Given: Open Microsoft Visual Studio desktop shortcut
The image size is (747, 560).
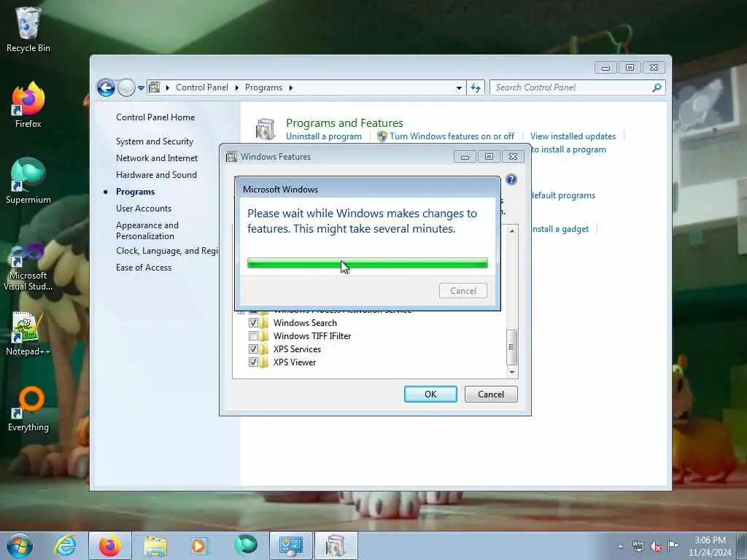Looking at the screenshot, I should [x=28, y=267].
